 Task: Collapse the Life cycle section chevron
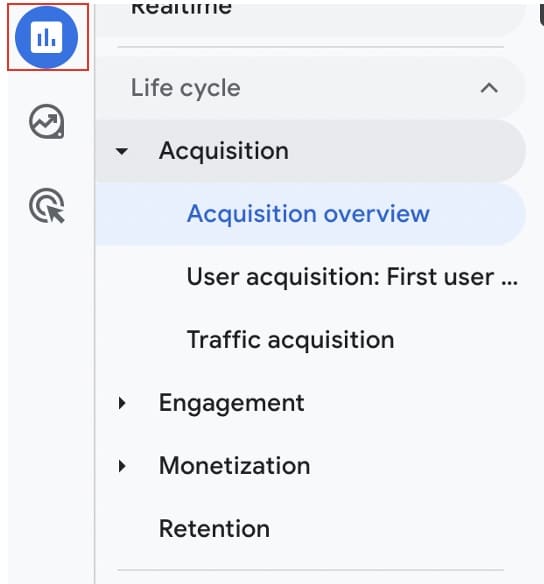pyautogui.click(x=489, y=88)
